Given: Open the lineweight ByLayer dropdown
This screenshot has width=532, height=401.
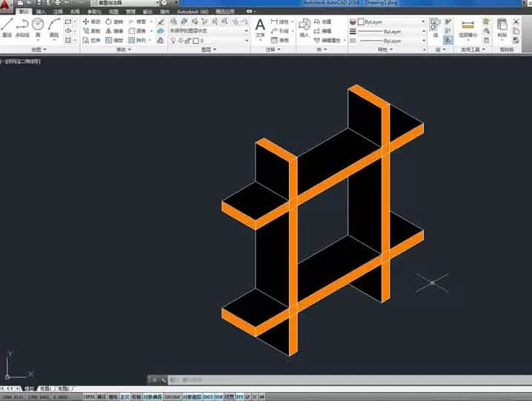Looking at the screenshot, I should pyautogui.click(x=391, y=31).
